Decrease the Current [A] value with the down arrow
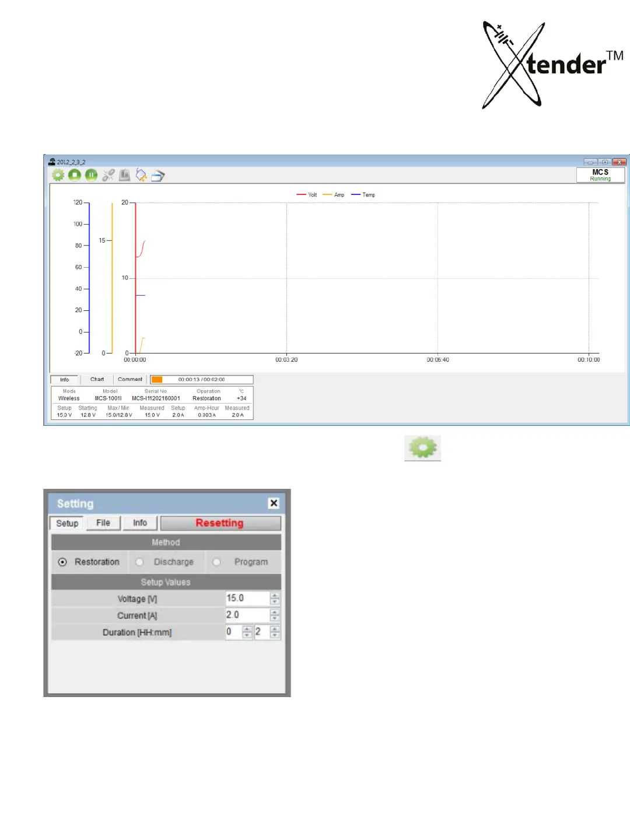The width and height of the screenshot is (630, 840). [x=275, y=618]
